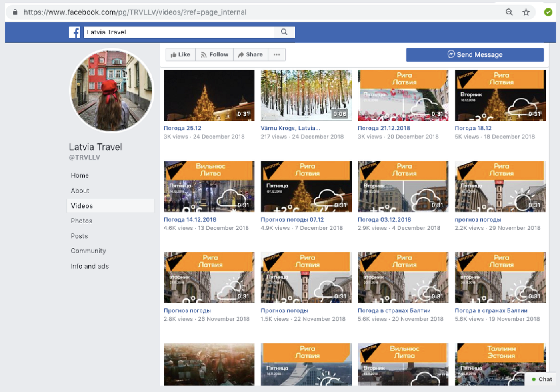
Task: Click the Send Message button
Action: tap(475, 55)
